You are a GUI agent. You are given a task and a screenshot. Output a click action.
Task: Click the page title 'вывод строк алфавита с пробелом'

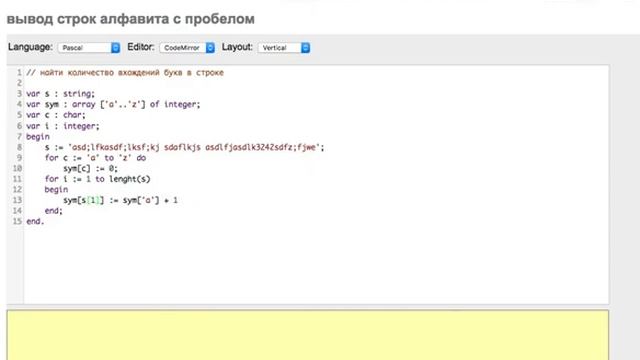131,19
